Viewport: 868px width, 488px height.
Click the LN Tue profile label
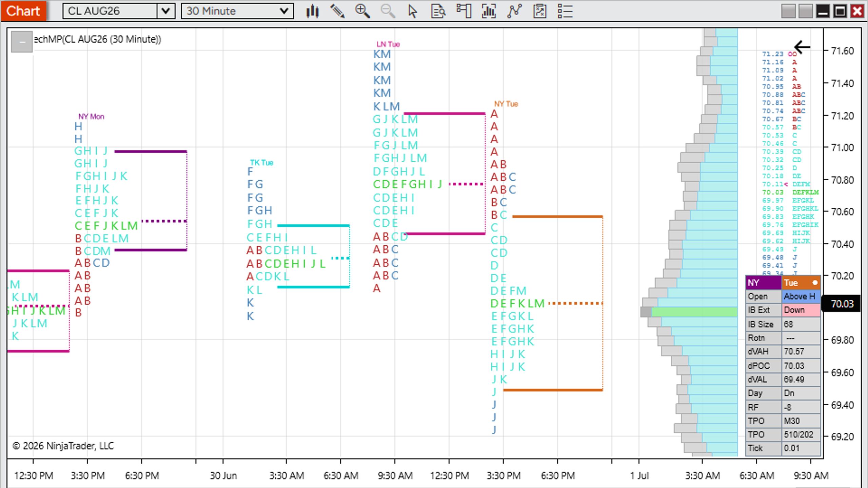click(x=388, y=44)
